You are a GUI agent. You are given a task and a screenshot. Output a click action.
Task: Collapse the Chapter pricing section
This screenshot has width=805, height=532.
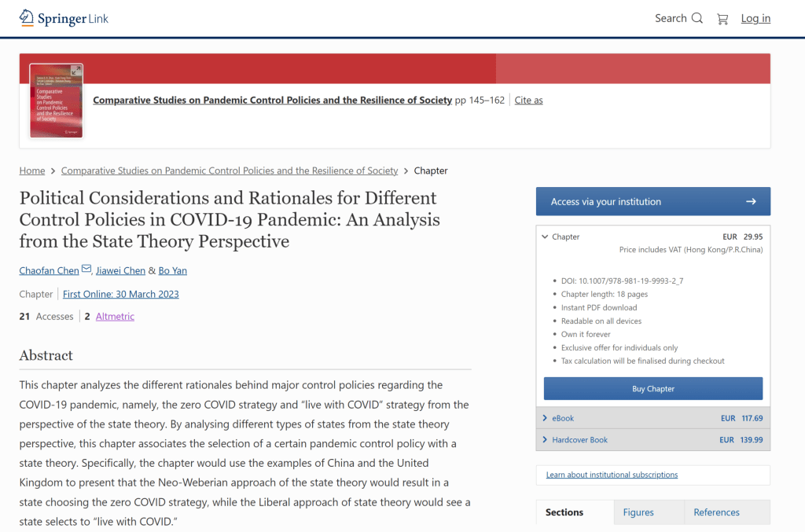click(x=544, y=237)
